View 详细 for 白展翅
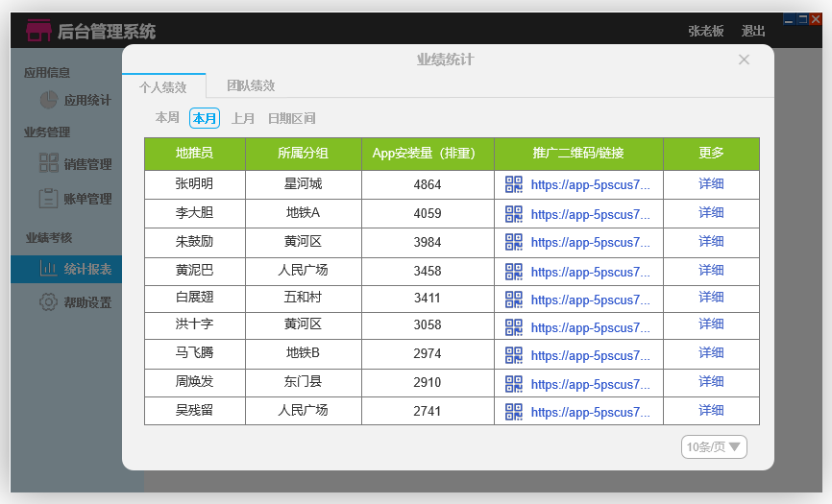This screenshot has height=504, width=832. (x=711, y=297)
